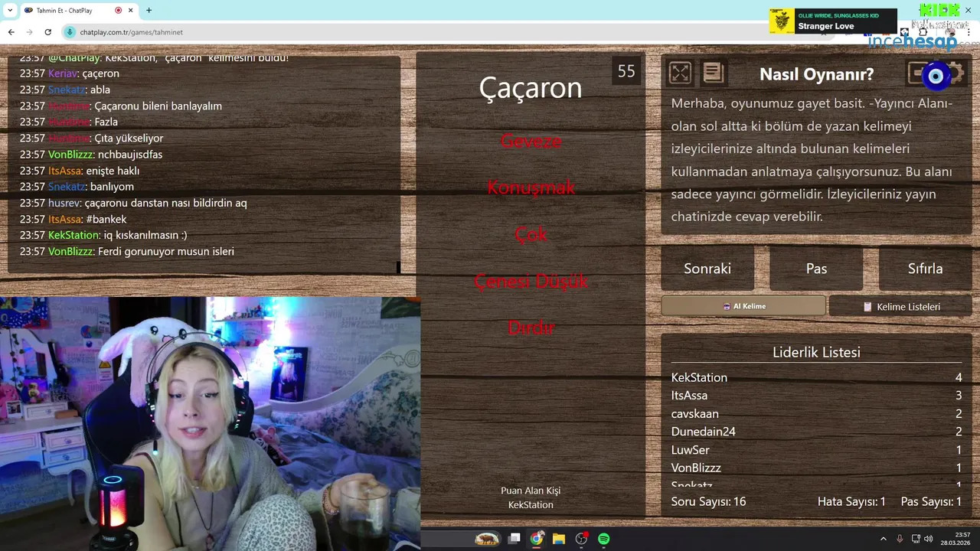Click the forbidden word Geveze
Screen dimensions: 980x551
tap(531, 141)
